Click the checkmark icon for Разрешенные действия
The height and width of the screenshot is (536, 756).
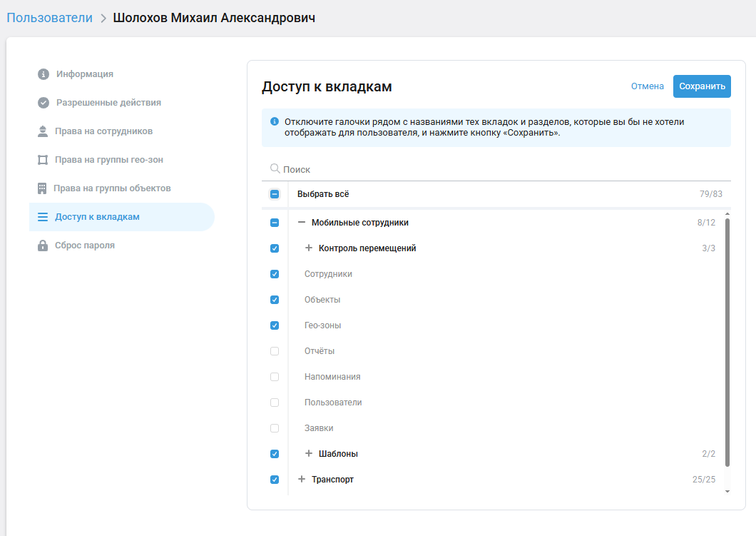43,103
